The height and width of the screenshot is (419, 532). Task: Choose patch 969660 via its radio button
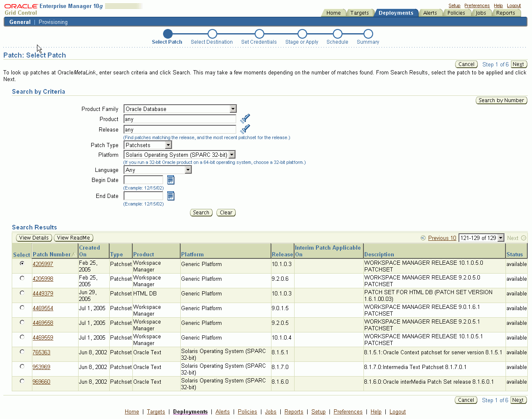pyautogui.click(x=21, y=380)
